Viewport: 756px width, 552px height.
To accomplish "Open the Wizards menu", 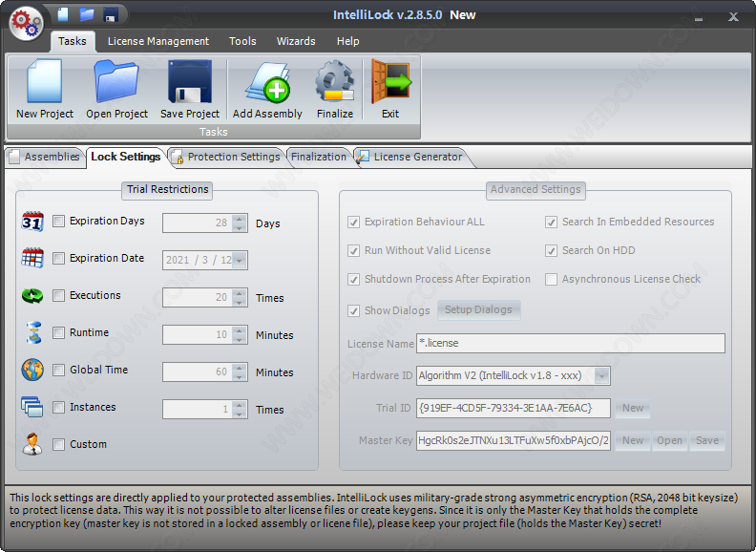I will 296,41.
